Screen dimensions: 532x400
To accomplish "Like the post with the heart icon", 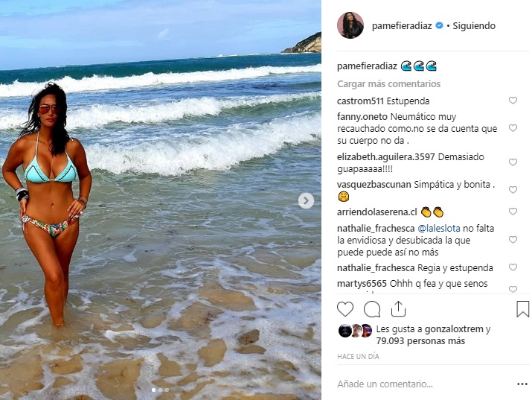I will (345, 309).
